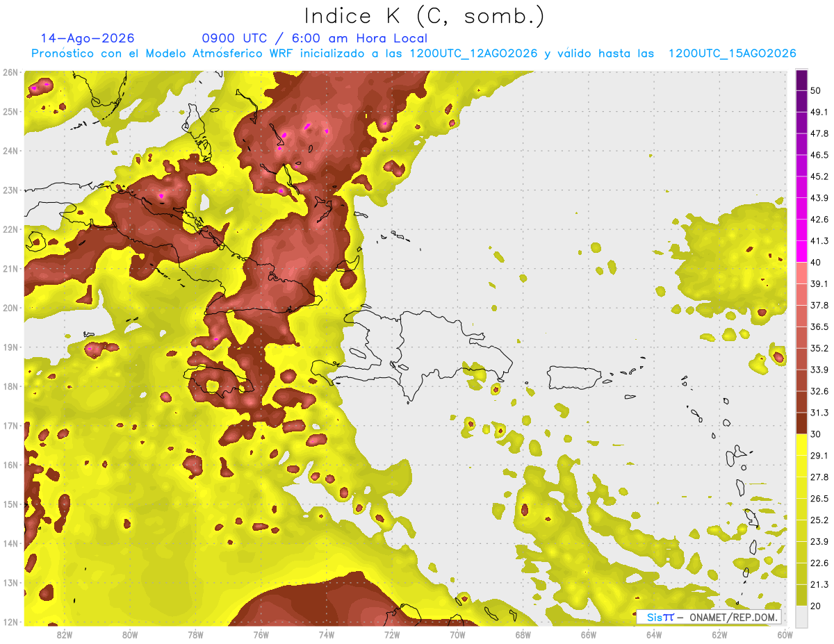Click the colorbar value '49.1'
The width and height of the screenshot is (834, 644).
(x=819, y=112)
